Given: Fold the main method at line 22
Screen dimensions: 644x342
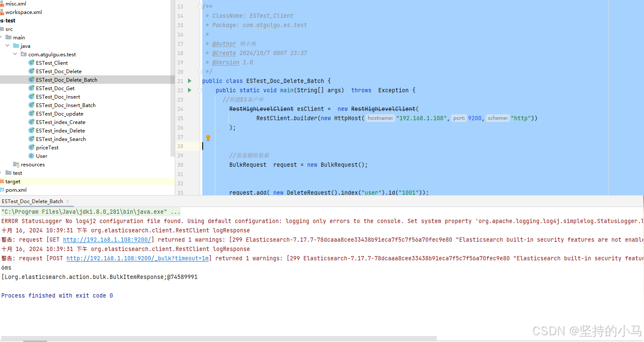Looking at the screenshot, I should pyautogui.click(x=200, y=90).
